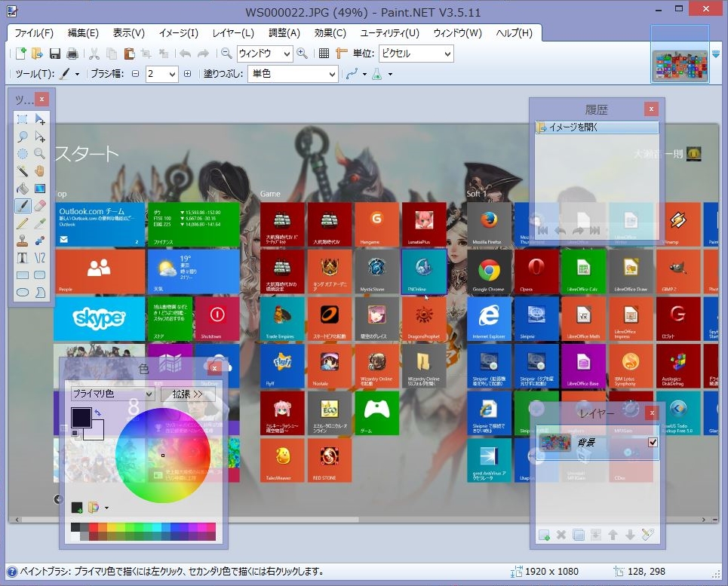Screen dimensions: 728x586
Task: Select the Recolor tool
Action: (x=40, y=241)
